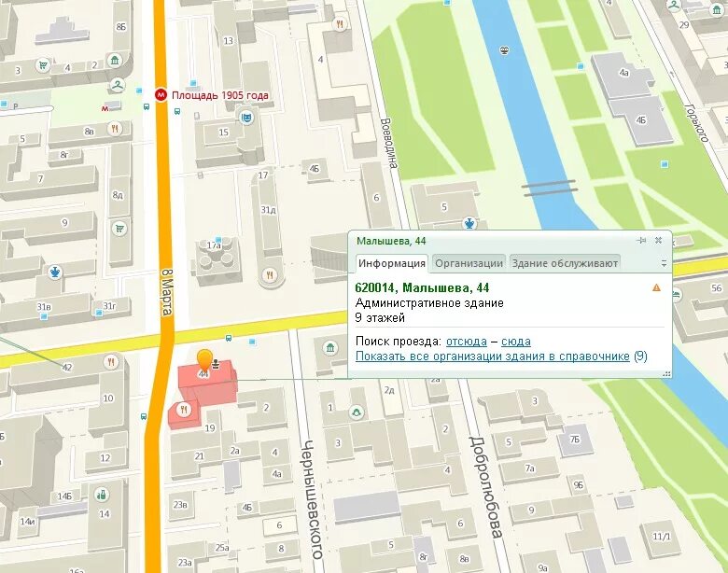The width and height of the screenshot is (728, 573).
Task: Open the theatre mask icon near building 15
Action: tap(246, 117)
